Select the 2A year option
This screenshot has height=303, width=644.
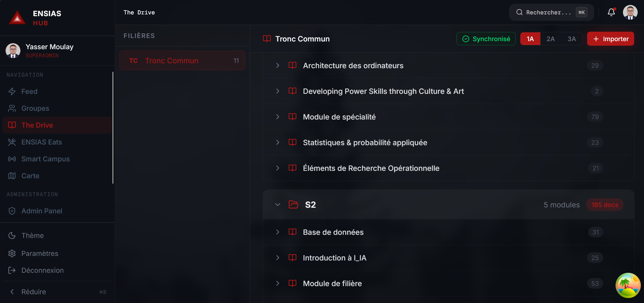[551, 39]
